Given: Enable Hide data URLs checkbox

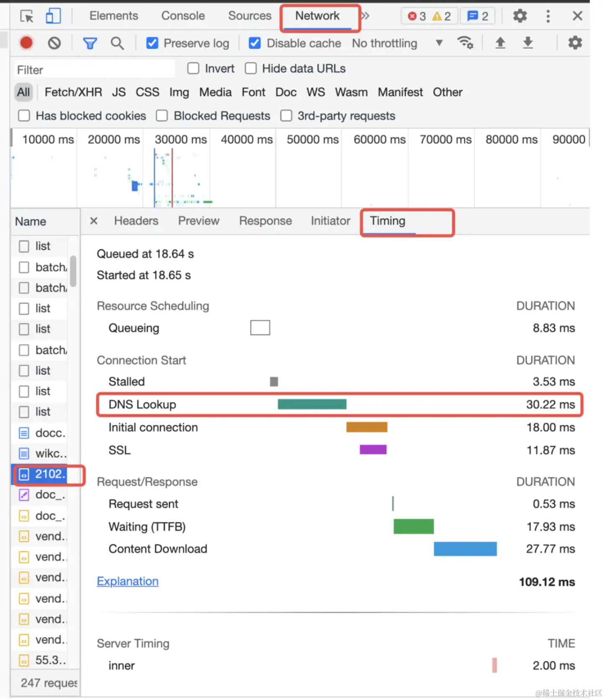Looking at the screenshot, I should (251, 68).
